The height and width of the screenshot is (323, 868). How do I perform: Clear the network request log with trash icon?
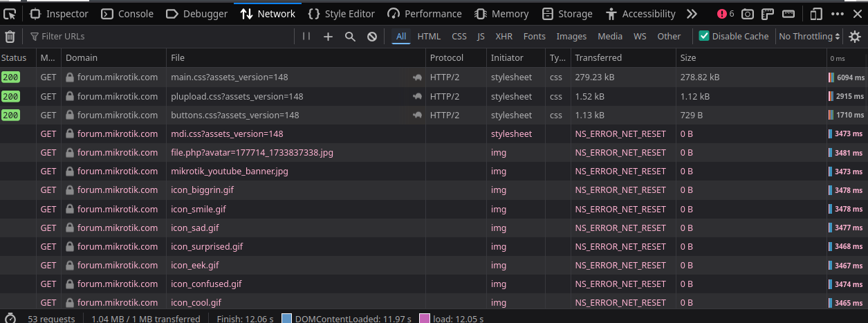10,37
